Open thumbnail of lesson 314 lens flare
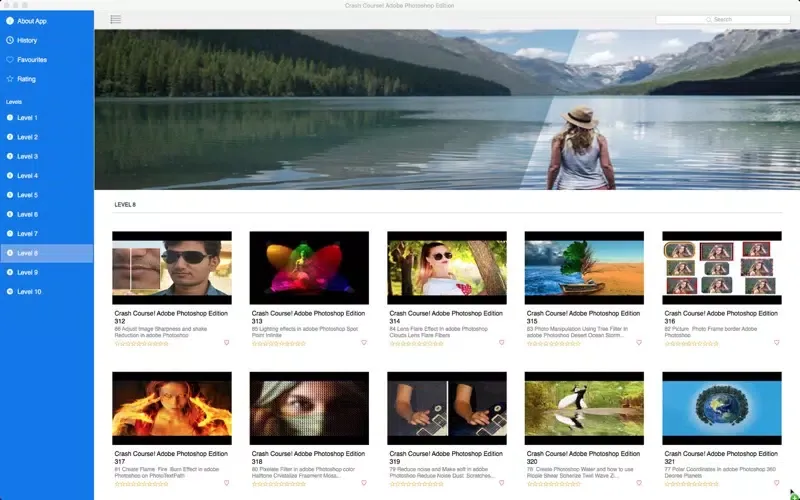 click(x=447, y=268)
